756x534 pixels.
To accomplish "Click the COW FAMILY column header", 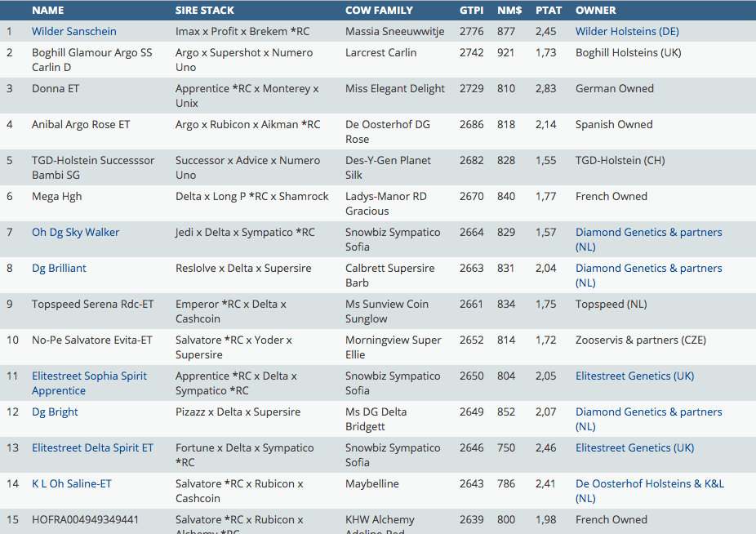I will 379,11.
